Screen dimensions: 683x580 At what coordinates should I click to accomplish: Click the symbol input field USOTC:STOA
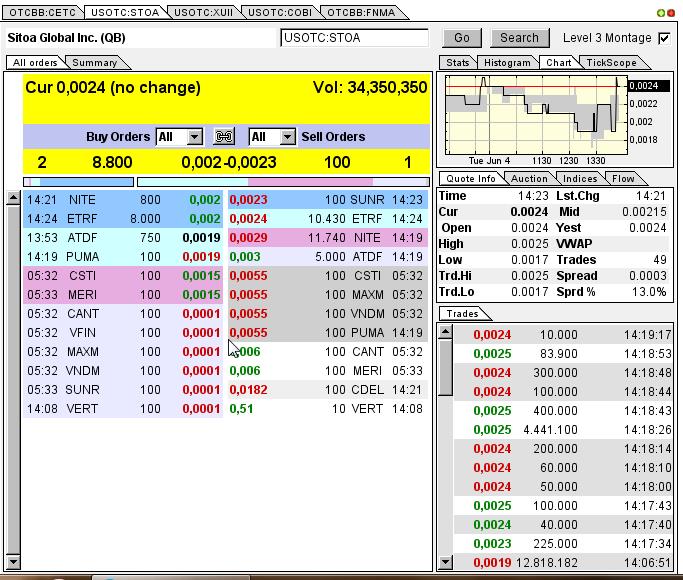pyautogui.click(x=354, y=38)
